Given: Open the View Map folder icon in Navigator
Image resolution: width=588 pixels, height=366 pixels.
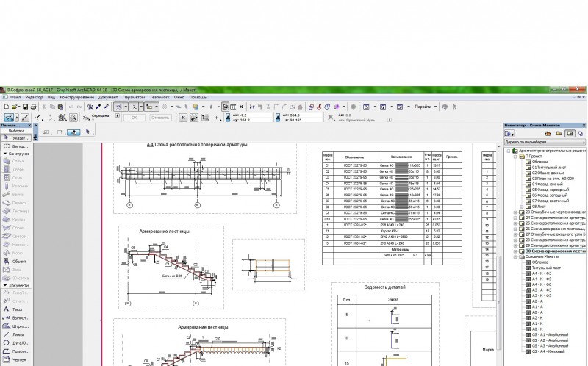Looking at the screenshot, I should [x=559, y=134].
